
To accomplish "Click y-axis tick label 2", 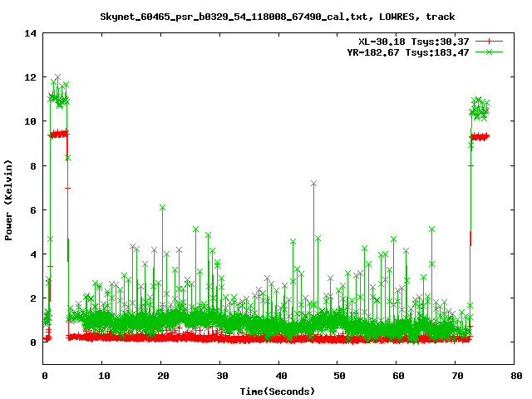I will [33, 298].
